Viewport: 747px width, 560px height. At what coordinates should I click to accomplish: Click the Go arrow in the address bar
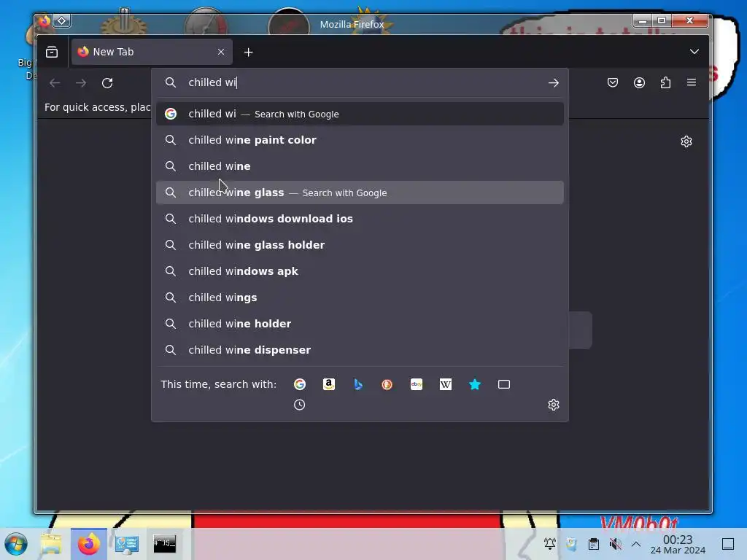[x=553, y=83]
